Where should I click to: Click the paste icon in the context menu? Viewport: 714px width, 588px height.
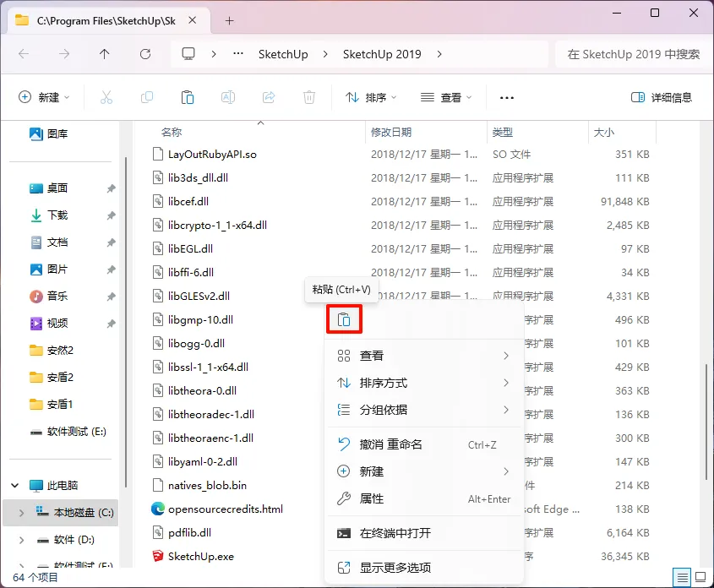[344, 319]
